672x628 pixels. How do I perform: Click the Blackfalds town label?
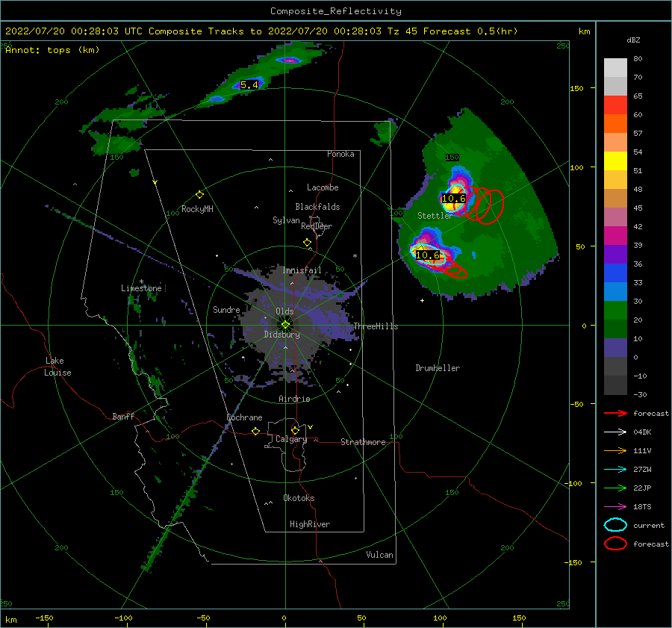click(317, 207)
